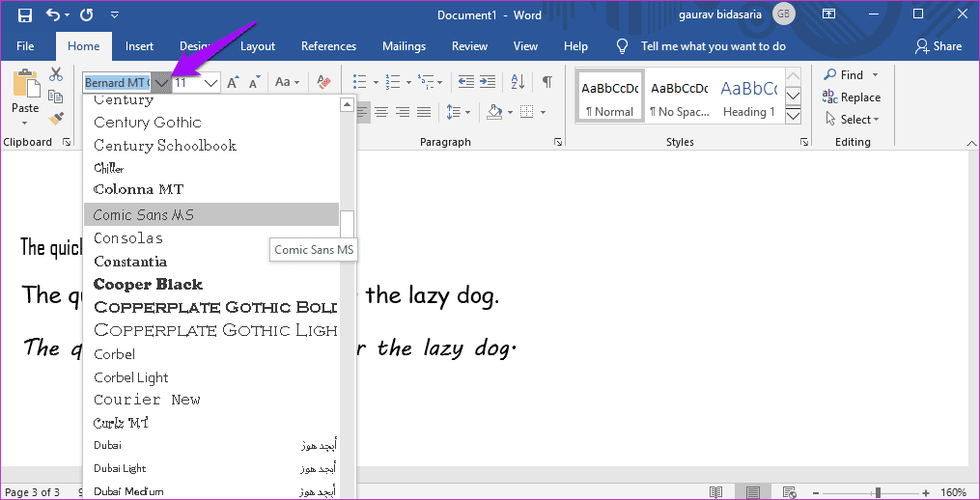980x500 pixels.
Task: Collapse the ribbon with the chevron
Action: click(x=970, y=144)
